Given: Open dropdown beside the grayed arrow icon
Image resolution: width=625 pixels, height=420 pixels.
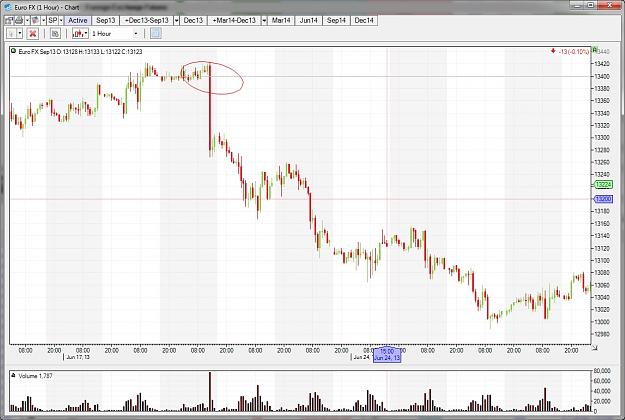Looking at the screenshot, I should [20, 34].
